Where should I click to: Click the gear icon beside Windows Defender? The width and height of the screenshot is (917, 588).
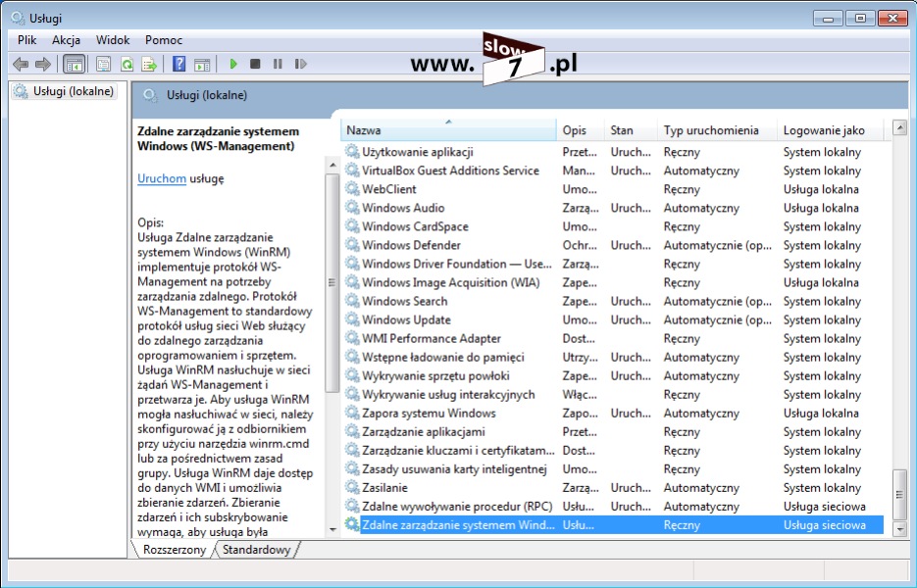351,245
